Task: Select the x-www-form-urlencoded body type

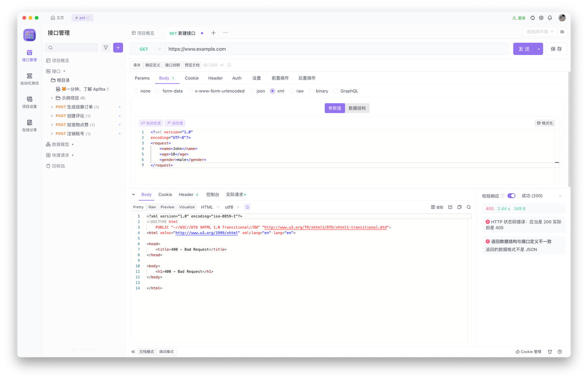Action: click(216, 91)
